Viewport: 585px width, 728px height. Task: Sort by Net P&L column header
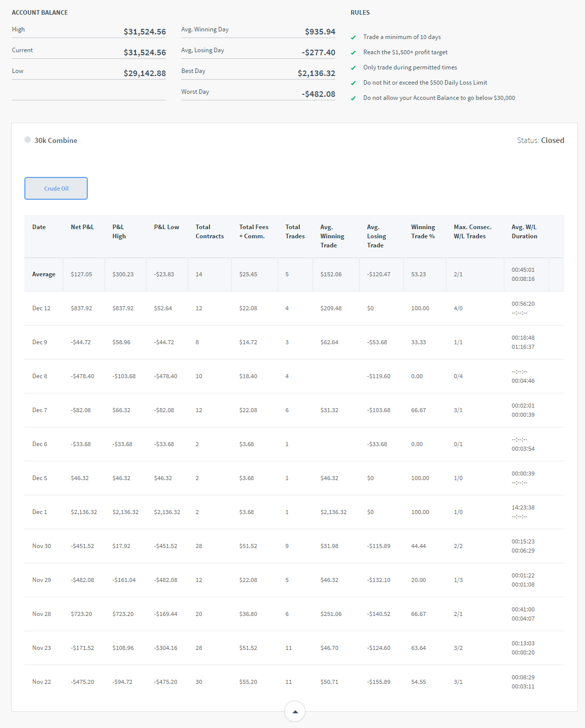[82, 227]
